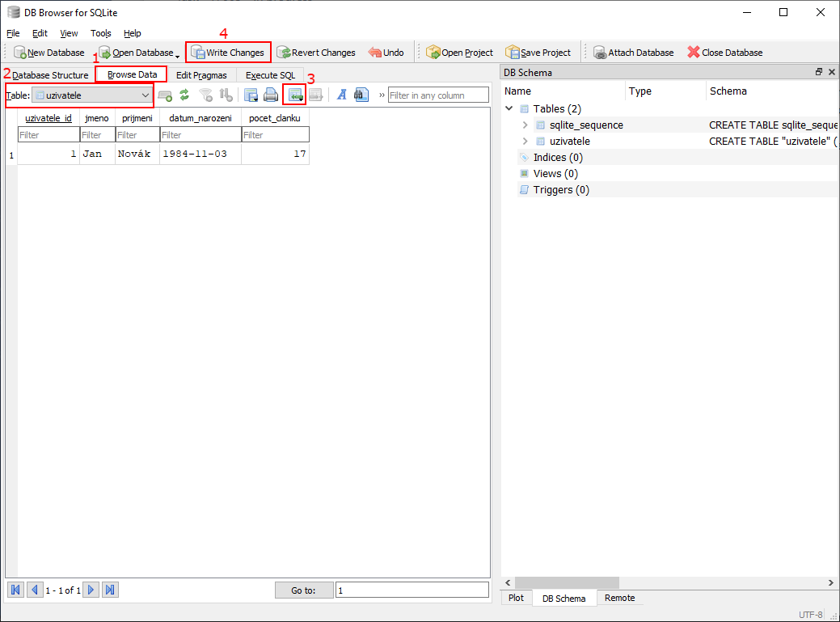Click the Save Project toolbar button

point(538,53)
